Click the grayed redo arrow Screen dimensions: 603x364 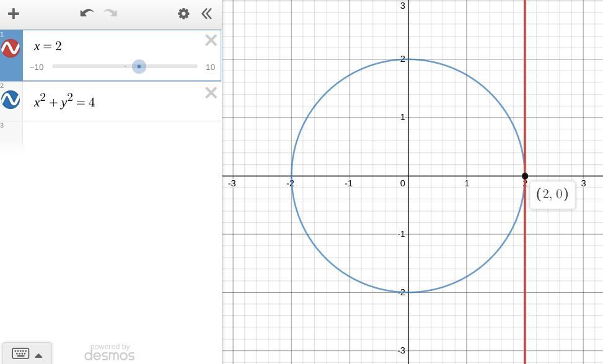coord(110,14)
